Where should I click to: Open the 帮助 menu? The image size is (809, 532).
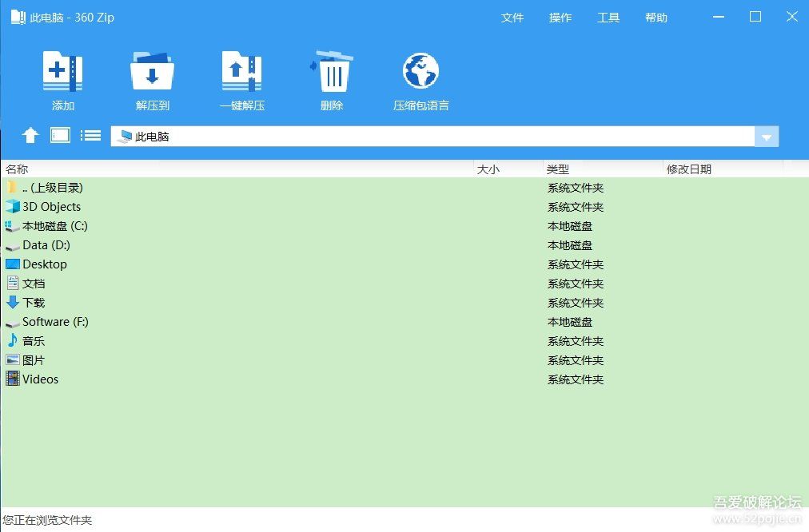[656, 18]
